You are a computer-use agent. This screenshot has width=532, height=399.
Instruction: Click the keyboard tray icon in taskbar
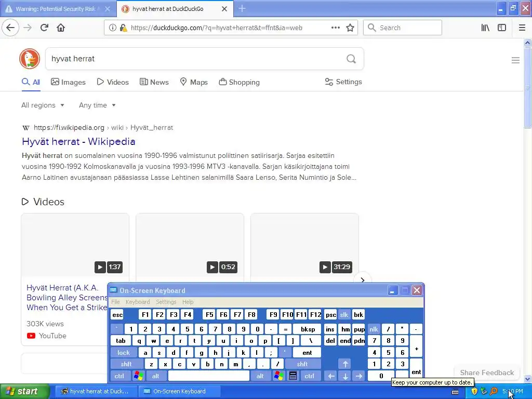(x=455, y=392)
